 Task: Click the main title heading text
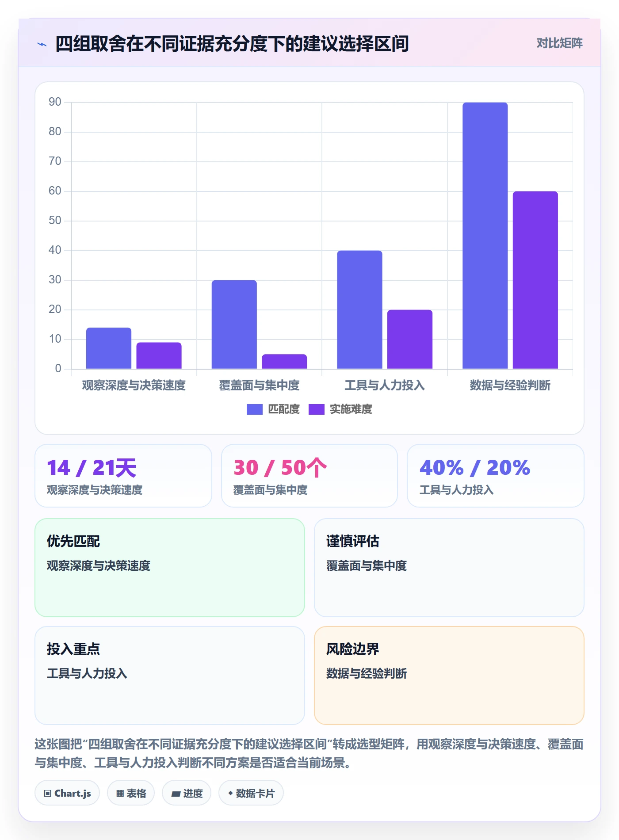pyautogui.click(x=232, y=44)
